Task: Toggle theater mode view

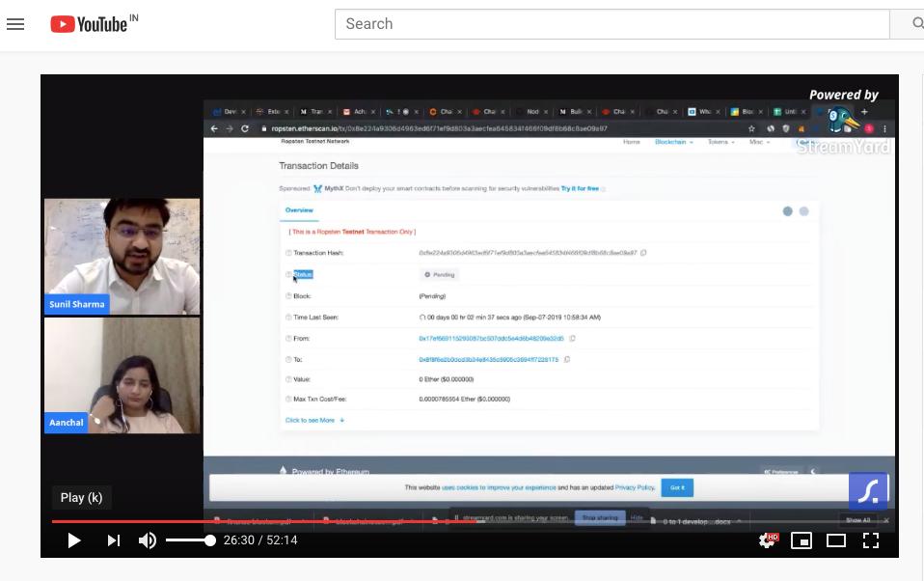Action: [x=835, y=540]
